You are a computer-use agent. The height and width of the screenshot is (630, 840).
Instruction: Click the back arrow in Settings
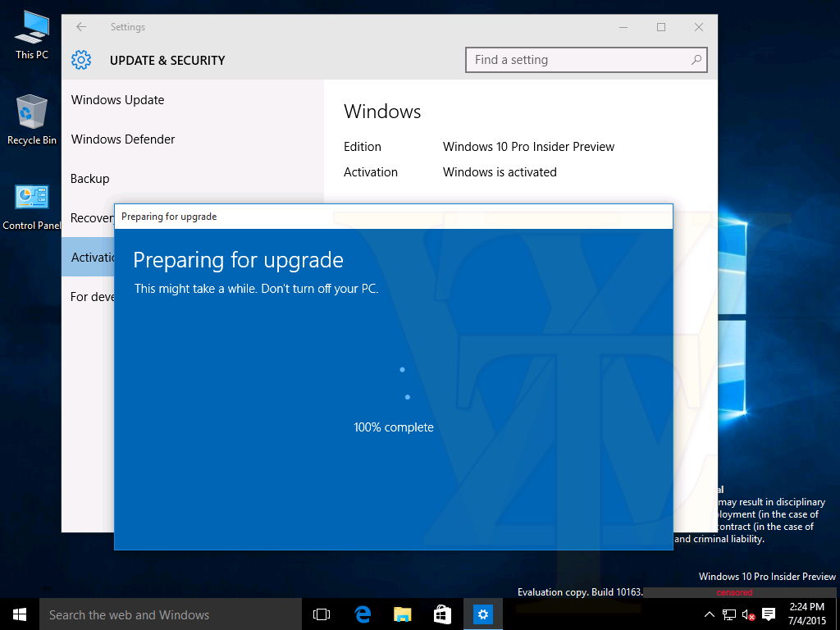click(81, 27)
